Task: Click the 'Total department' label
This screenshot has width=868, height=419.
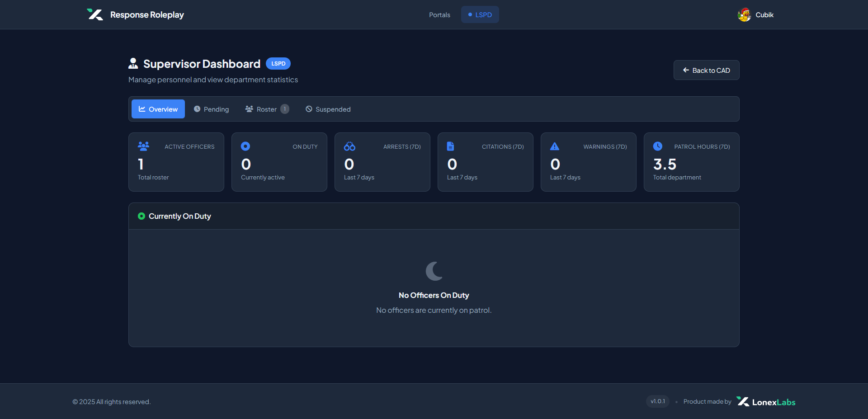Action: tap(677, 177)
